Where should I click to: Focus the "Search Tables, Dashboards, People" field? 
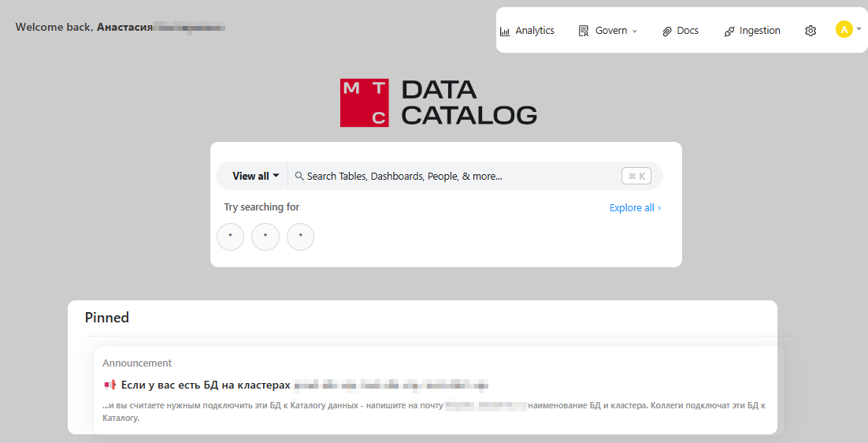(457, 177)
